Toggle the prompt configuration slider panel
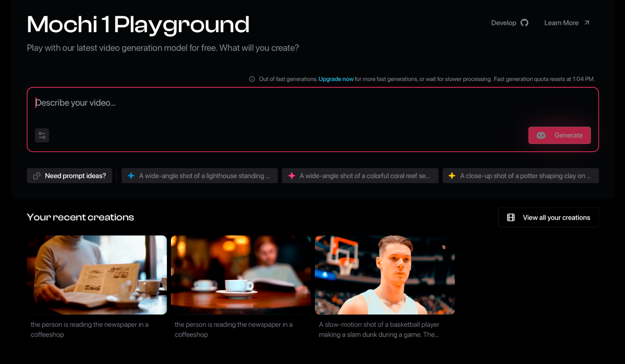This screenshot has width=625, height=364. [42, 135]
